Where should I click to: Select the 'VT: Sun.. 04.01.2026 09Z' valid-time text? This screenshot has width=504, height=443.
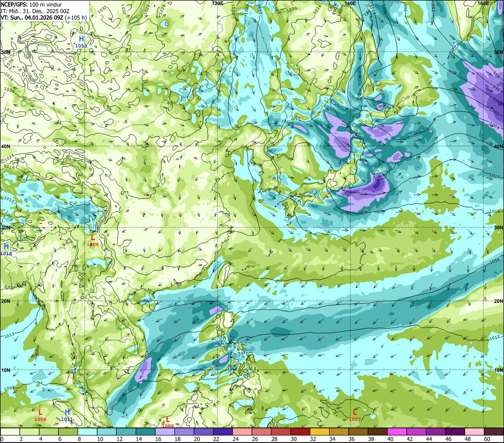[32, 17]
